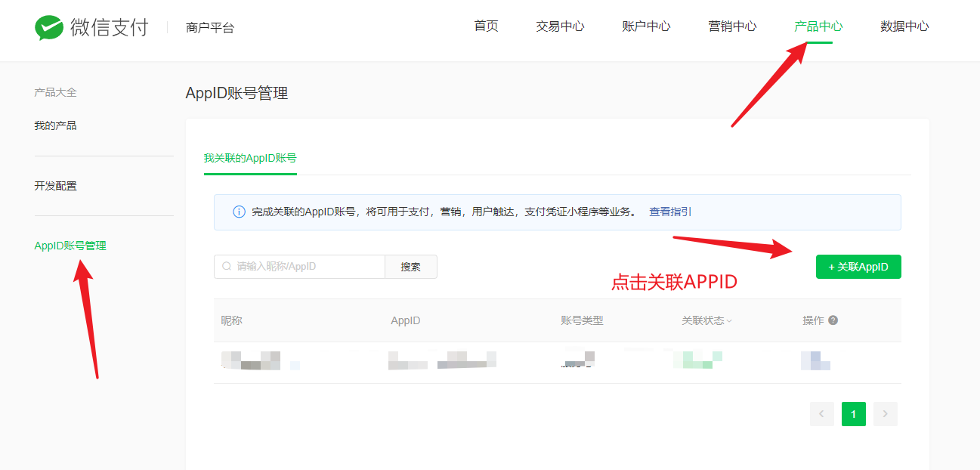
Task: Click the help question mark beside 操作
Action: point(833,320)
